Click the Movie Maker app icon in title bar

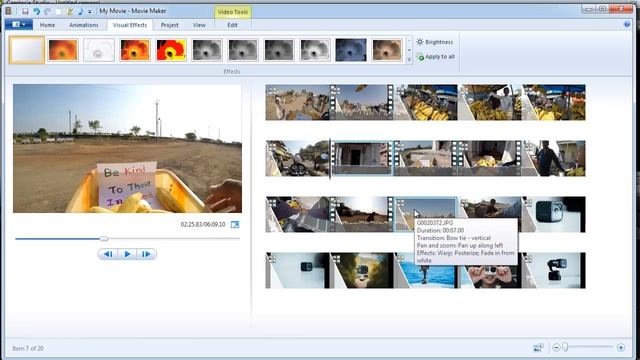tap(9, 11)
